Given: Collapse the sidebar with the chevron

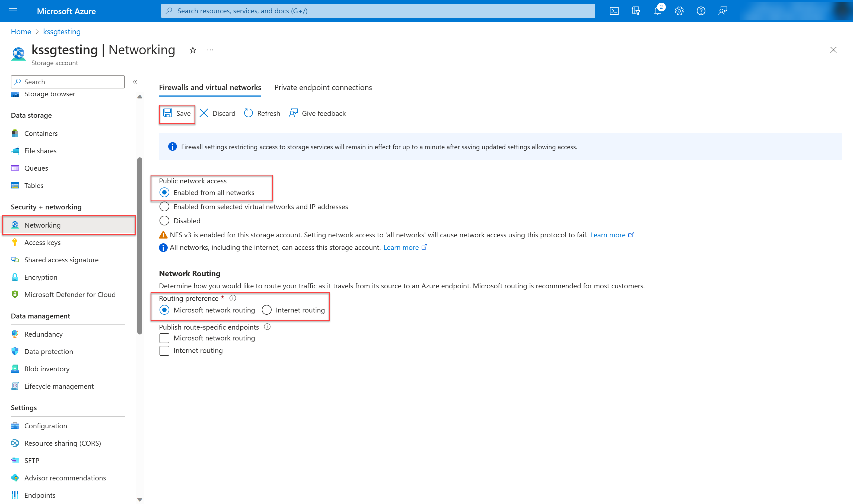Looking at the screenshot, I should click(x=135, y=82).
